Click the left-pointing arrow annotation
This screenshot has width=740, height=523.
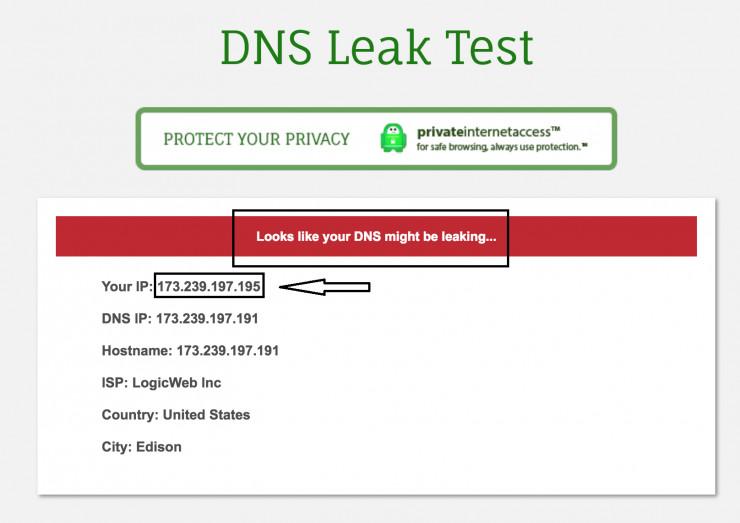pos(324,288)
